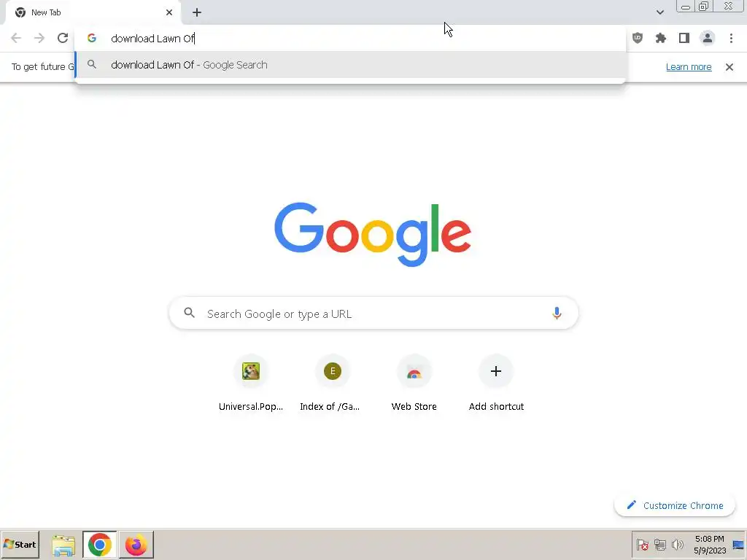This screenshot has height=560, width=747.
Task: Select 'download Lawn Of - Google Search' suggestion
Action: coord(351,65)
